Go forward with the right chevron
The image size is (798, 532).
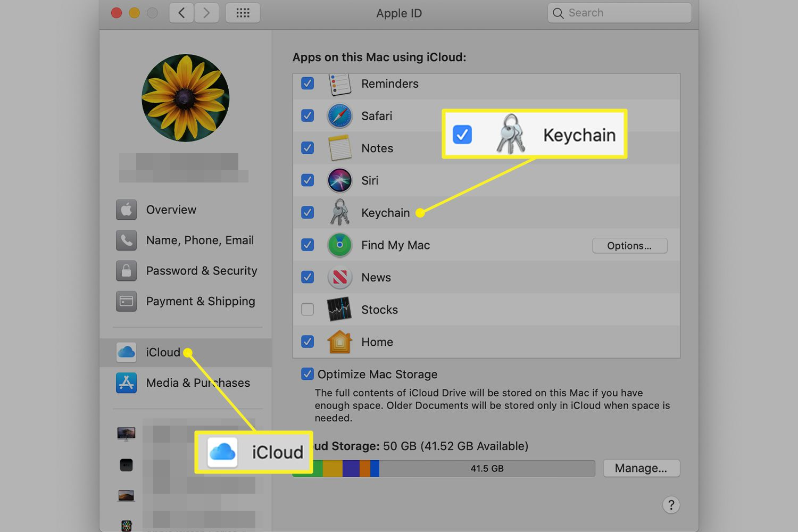[206, 13]
